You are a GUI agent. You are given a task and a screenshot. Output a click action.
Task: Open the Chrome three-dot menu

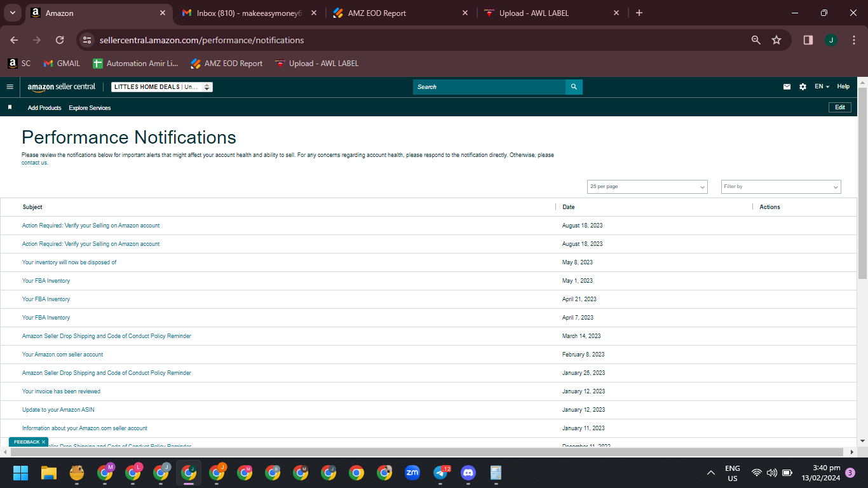point(853,40)
